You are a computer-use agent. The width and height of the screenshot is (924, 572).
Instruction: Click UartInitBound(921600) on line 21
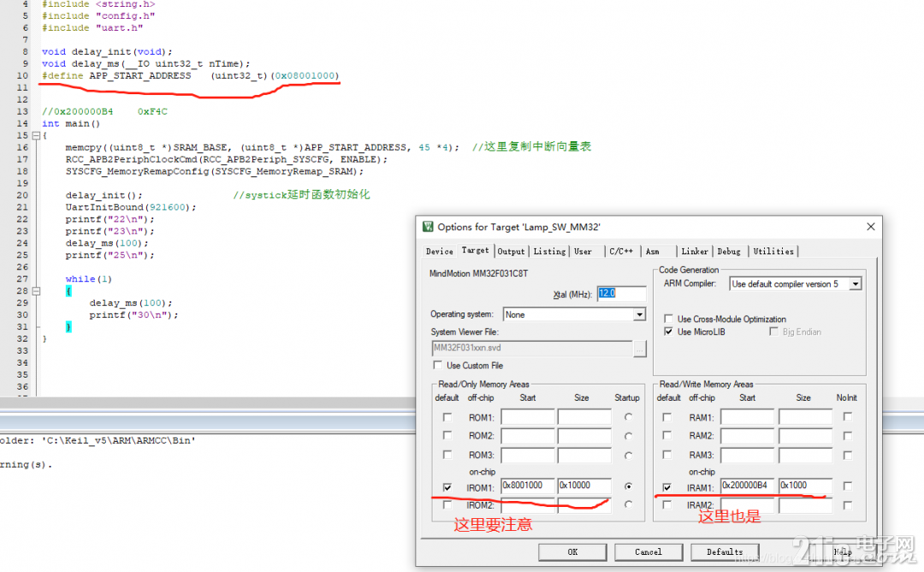coord(130,207)
